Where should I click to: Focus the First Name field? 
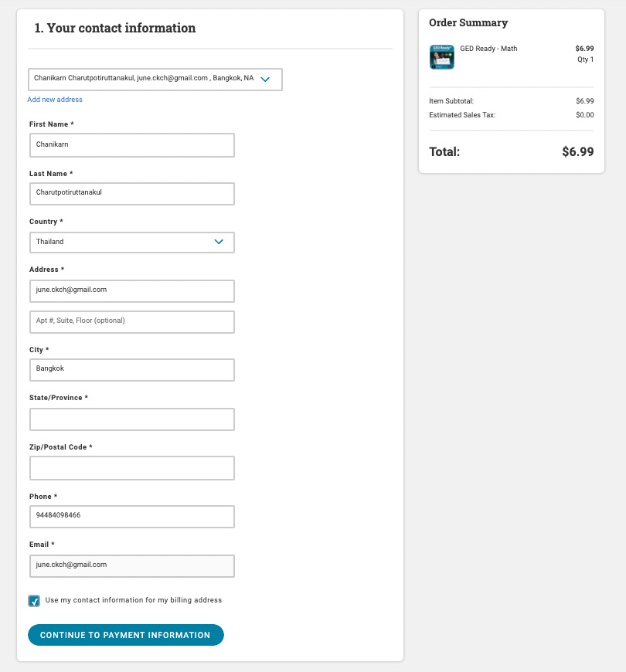(x=132, y=145)
